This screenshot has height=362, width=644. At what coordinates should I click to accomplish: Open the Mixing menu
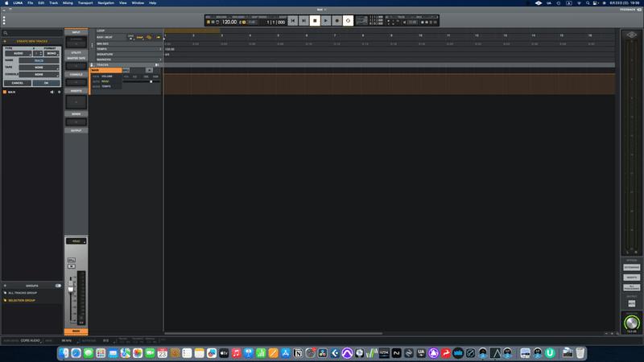click(x=68, y=3)
